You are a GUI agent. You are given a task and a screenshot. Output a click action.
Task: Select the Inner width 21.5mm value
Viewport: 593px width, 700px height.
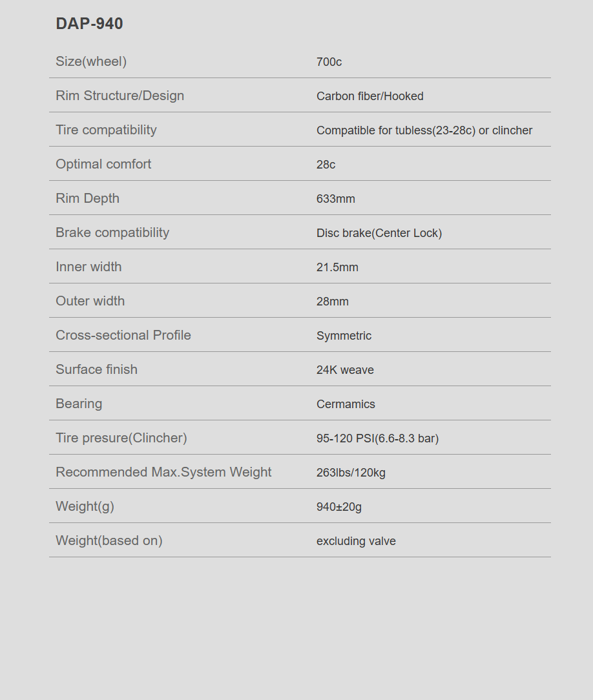337,267
